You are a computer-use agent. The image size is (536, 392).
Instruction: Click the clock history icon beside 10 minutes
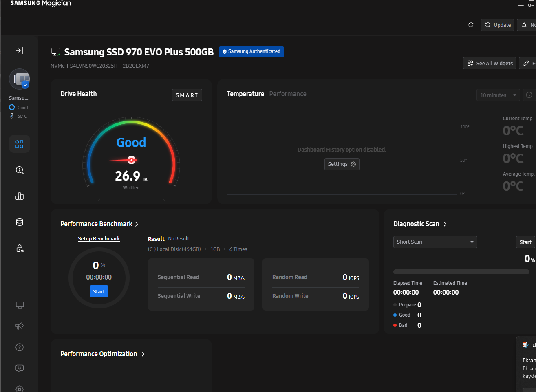[x=529, y=95]
